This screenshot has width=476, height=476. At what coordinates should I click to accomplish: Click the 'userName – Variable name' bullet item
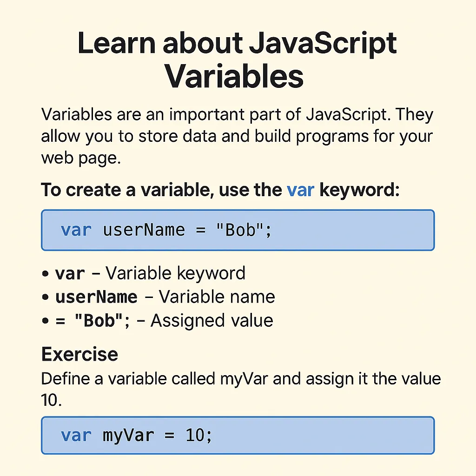pos(158,297)
